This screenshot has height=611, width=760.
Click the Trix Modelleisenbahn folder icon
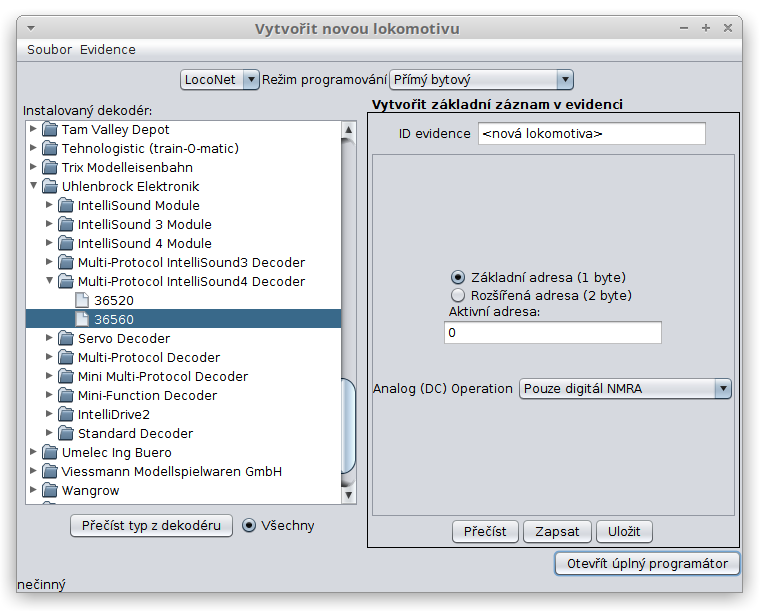pos(50,168)
